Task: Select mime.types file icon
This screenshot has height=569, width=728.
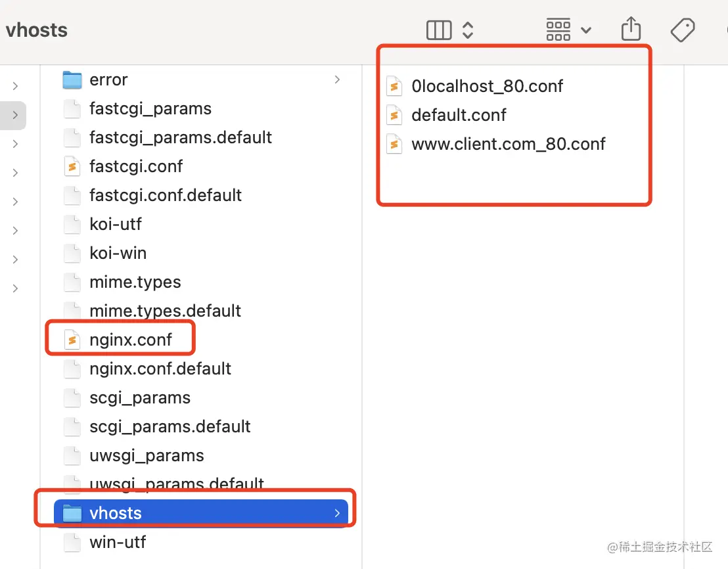Action: click(x=72, y=282)
